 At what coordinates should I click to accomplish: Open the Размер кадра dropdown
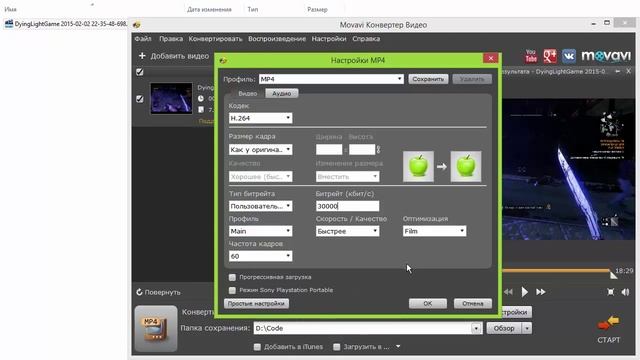pos(260,149)
